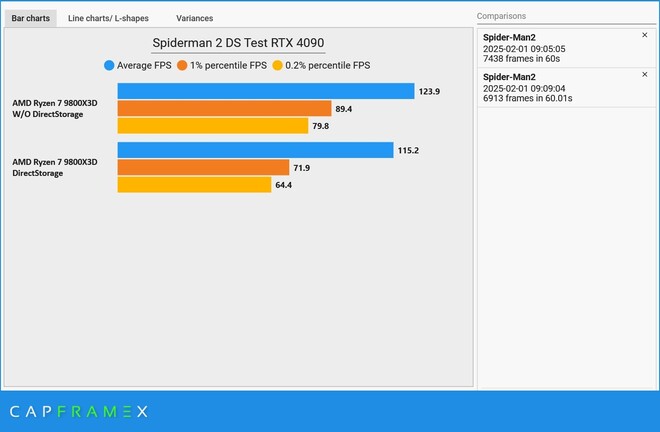Click the 79.8 0.2% percentile bar

[x=213, y=125]
